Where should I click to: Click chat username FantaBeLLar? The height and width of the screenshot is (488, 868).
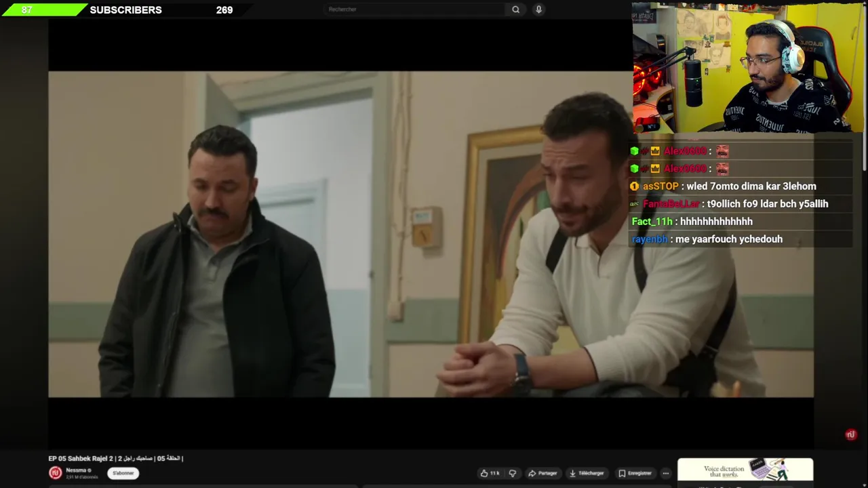coord(671,204)
